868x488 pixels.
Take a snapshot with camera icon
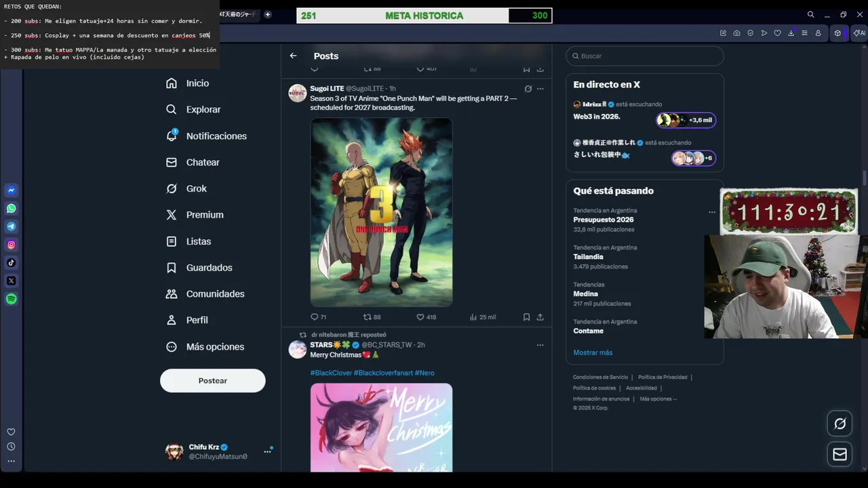(736, 33)
